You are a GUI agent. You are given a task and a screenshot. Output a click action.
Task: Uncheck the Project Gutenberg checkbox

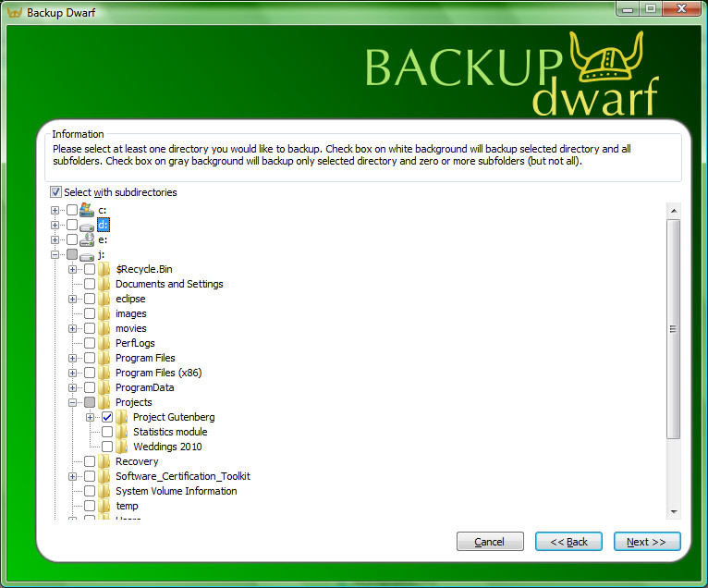point(107,417)
